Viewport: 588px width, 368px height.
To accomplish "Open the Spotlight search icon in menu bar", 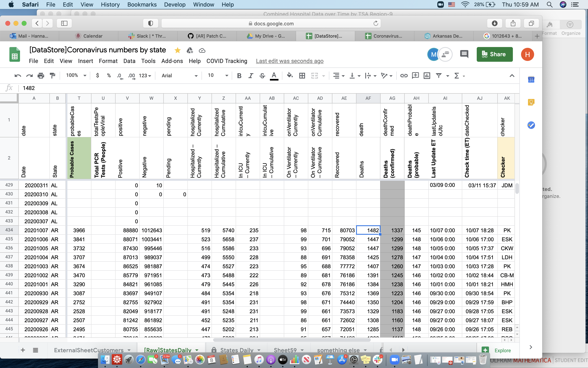I will [550, 5].
